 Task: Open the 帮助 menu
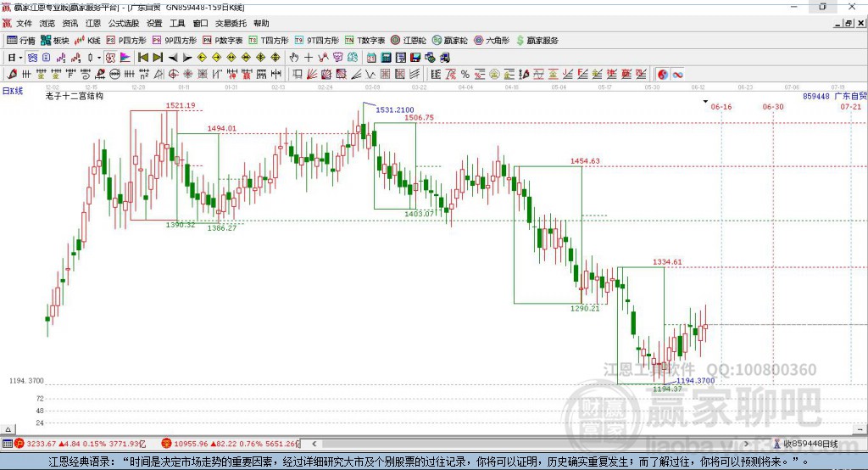click(261, 23)
